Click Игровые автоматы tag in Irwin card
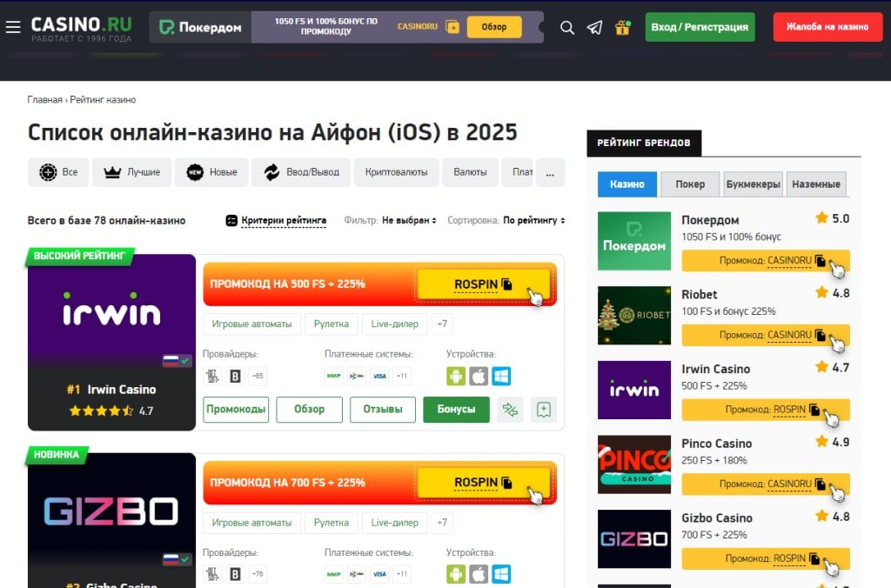 (251, 324)
